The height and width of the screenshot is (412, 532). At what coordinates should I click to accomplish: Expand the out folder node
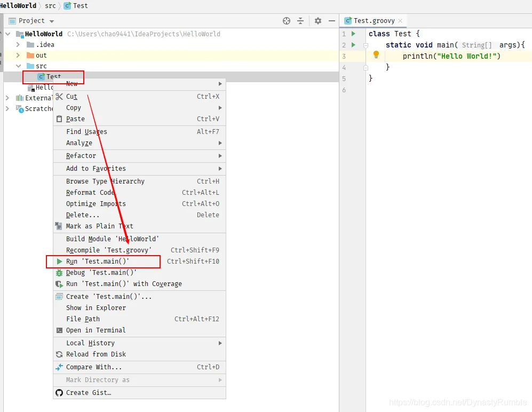tap(18, 56)
